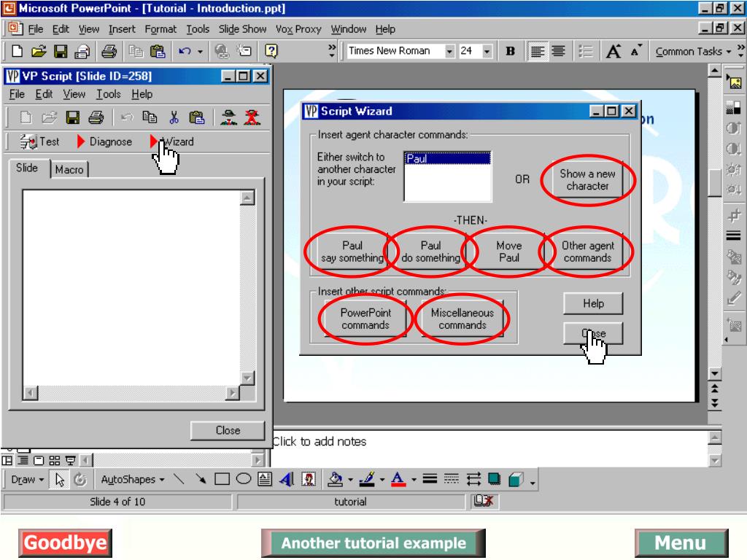Switch to the Slide tab in VP Script
747x560 pixels.
click(27, 168)
